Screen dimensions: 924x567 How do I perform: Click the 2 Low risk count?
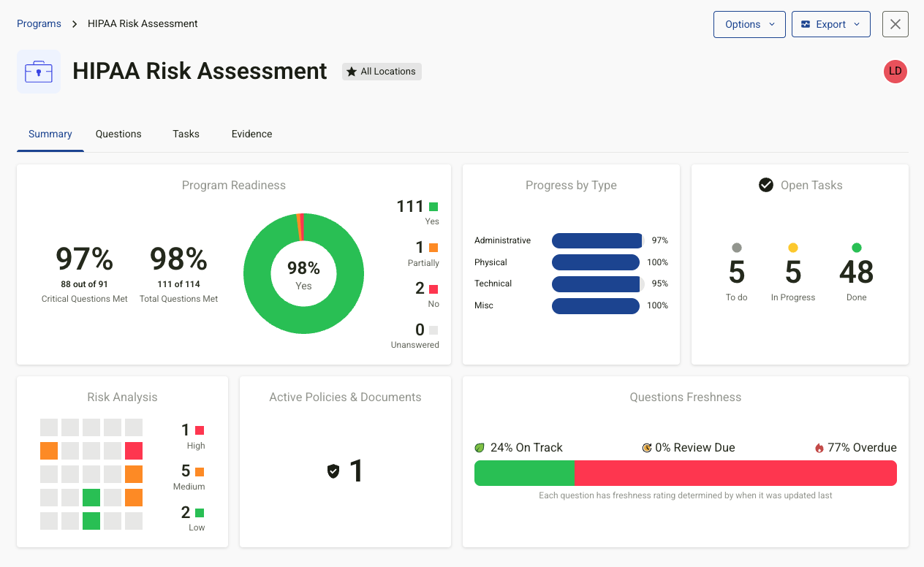186,512
